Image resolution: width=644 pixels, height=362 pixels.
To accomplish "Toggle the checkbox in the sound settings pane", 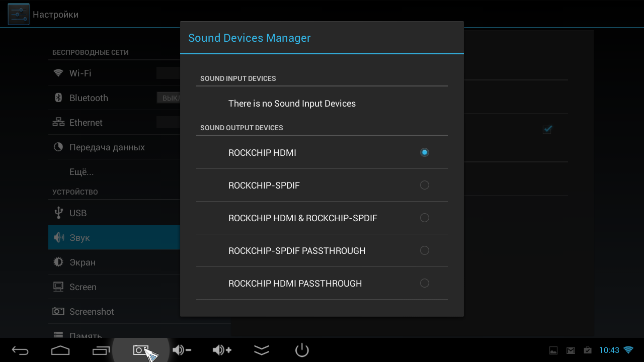I will 547,129.
